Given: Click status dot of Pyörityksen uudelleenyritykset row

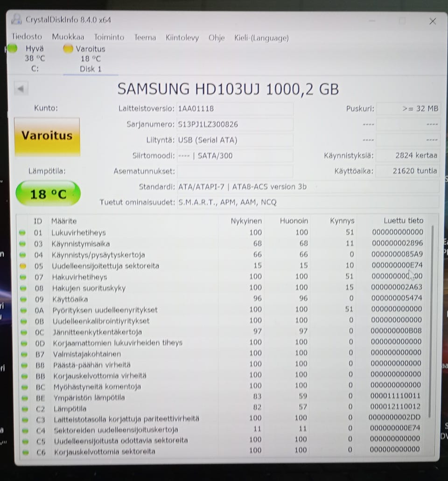Looking at the screenshot, I should (23, 310).
